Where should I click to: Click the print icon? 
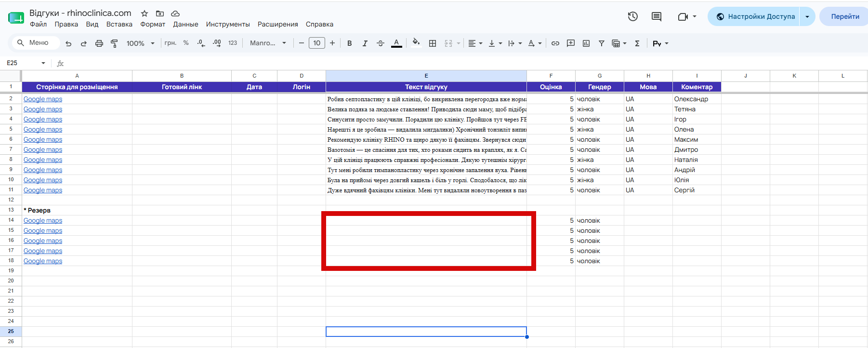[x=99, y=43]
